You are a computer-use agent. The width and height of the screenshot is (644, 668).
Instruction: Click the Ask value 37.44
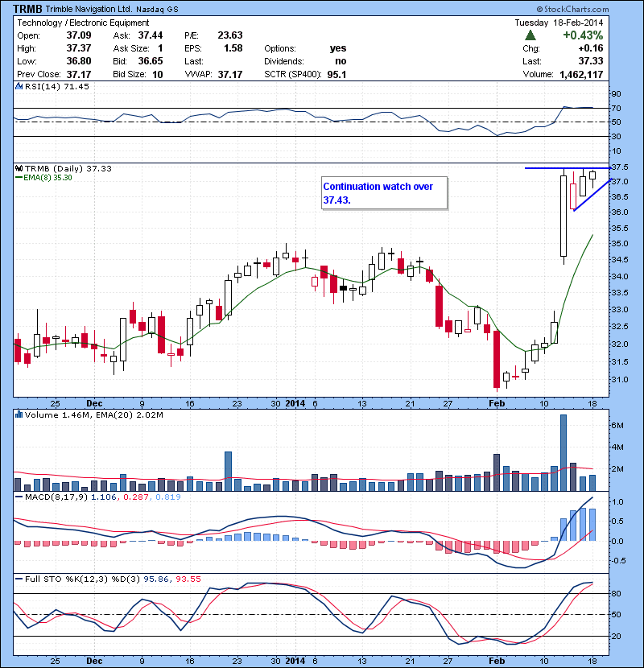[x=151, y=35]
